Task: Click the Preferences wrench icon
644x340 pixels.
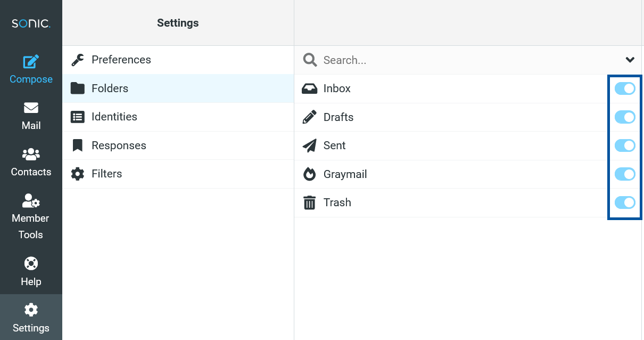Action: (78, 60)
